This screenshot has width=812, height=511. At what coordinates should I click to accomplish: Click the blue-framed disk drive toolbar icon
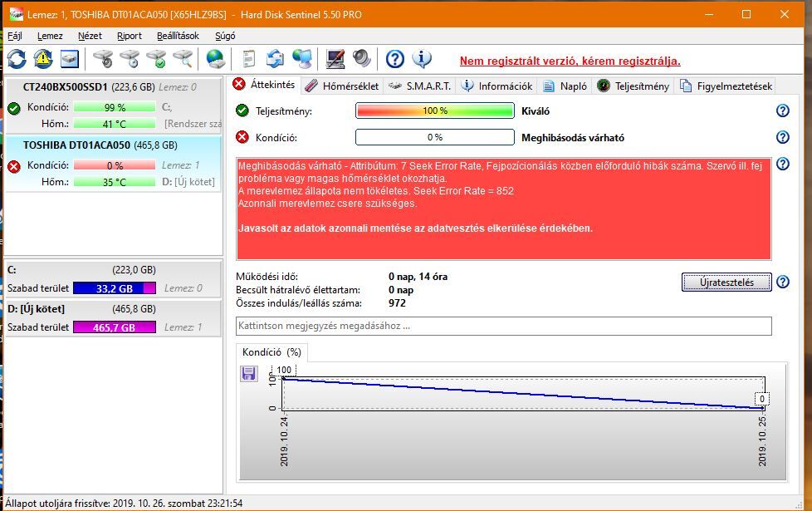(70, 59)
